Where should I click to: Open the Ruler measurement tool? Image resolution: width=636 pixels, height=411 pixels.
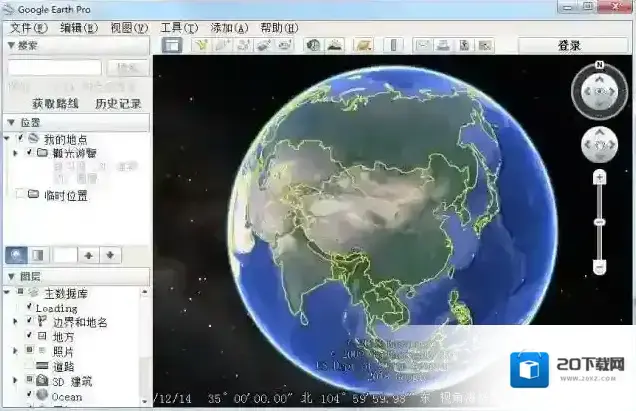(393, 45)
